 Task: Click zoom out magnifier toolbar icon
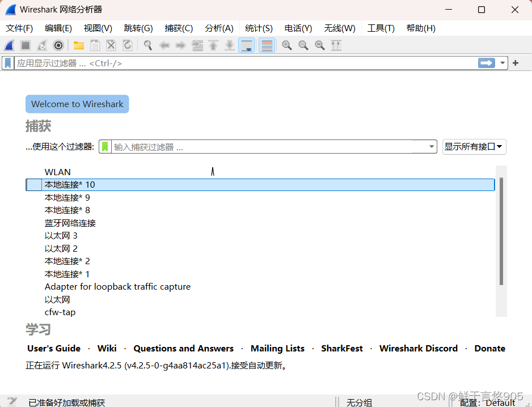tap(303, 45)
